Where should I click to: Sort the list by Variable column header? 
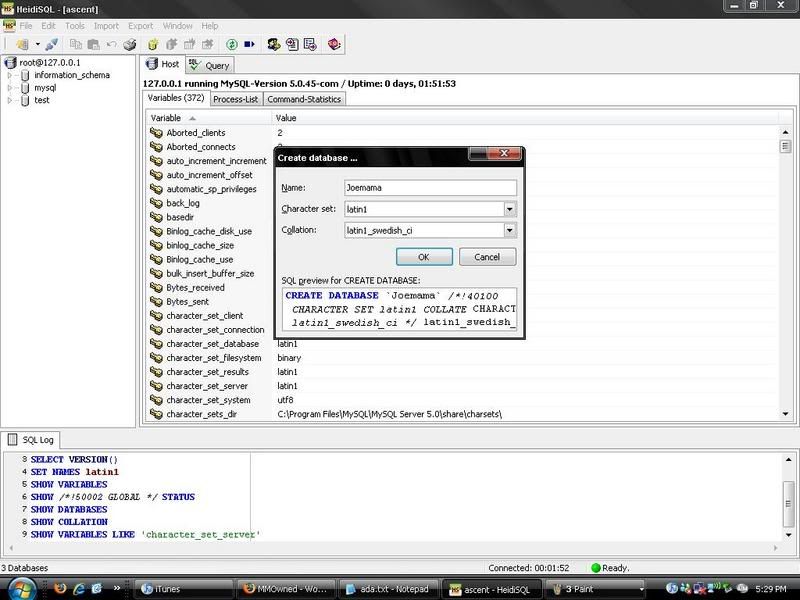tap(209, 118)
